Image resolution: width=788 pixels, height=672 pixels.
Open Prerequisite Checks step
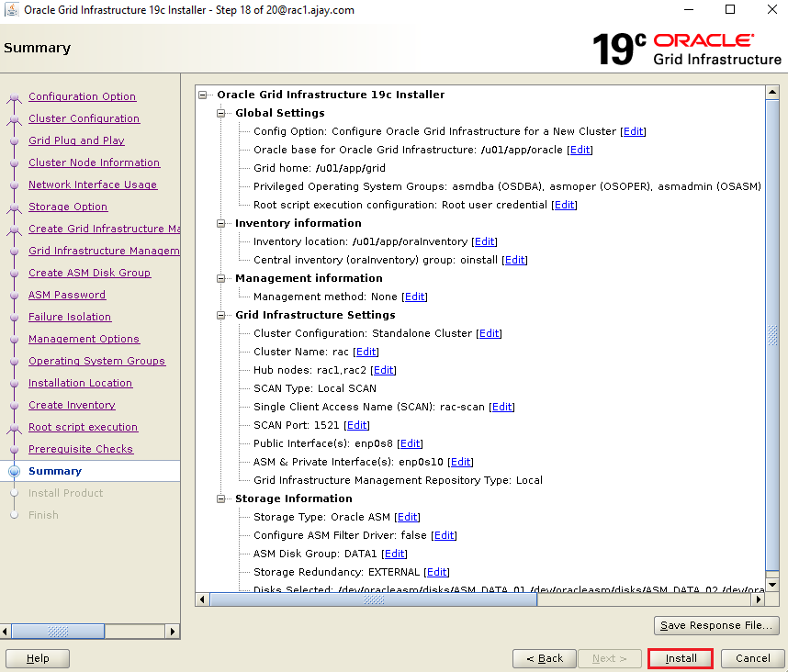81,450
